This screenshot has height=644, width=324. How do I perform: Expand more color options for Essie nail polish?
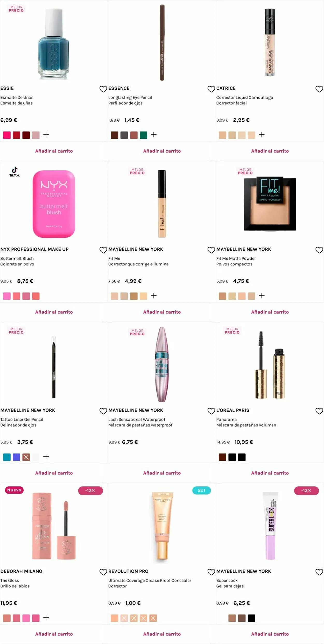(46, 135)
